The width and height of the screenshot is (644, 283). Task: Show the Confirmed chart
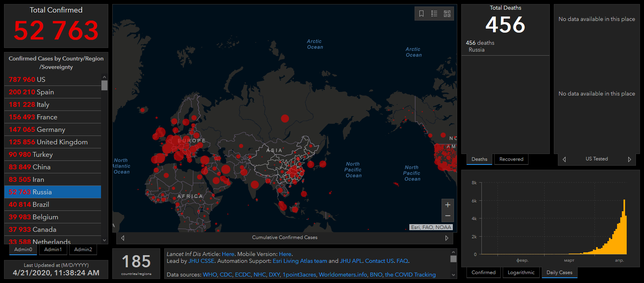click(x=483, y=273)
